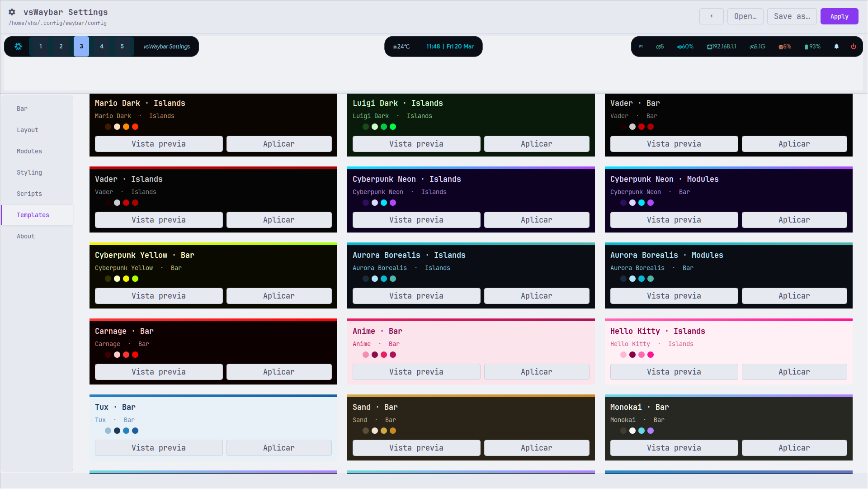Viewport: 868px width, 489px height.
Task: Open a config with the Open... button
Action: [x=745, y=16]
